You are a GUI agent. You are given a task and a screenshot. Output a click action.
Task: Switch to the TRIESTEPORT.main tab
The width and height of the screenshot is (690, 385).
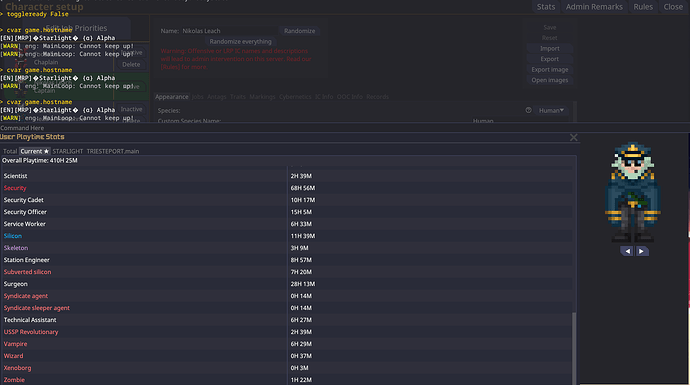(113, 151)
